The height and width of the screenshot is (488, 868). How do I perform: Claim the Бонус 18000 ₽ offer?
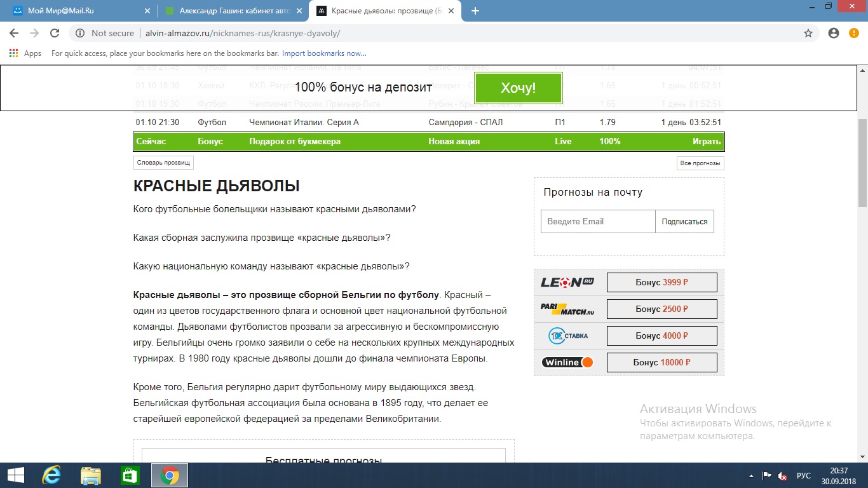coord(662,362)
